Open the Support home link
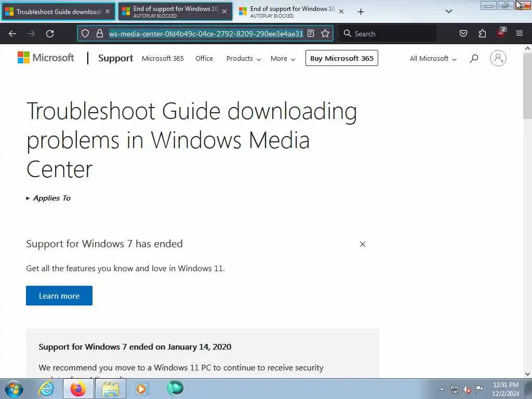Screen dimensions: 532x399 pos(115,58)
